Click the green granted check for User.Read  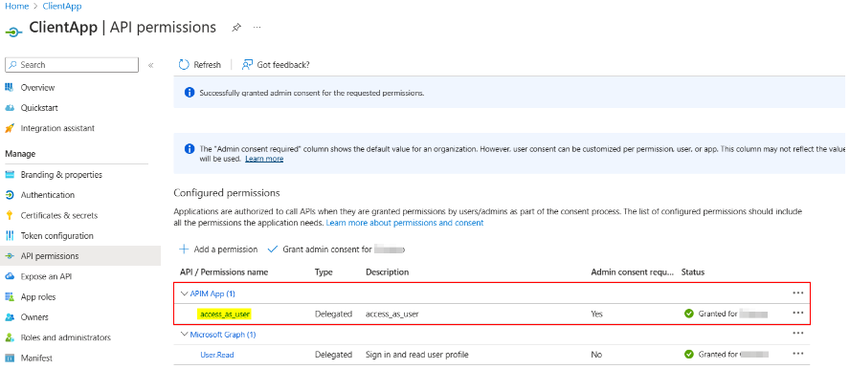pyautogui.click(x=689, y=354)
